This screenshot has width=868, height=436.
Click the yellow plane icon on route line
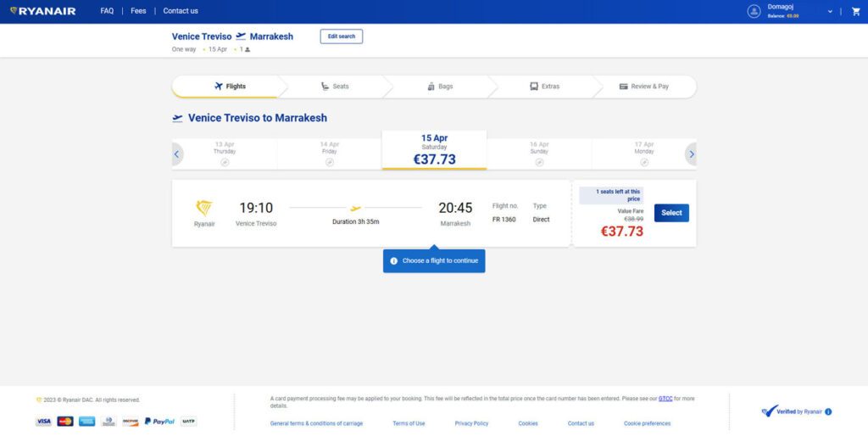(356, 209)
